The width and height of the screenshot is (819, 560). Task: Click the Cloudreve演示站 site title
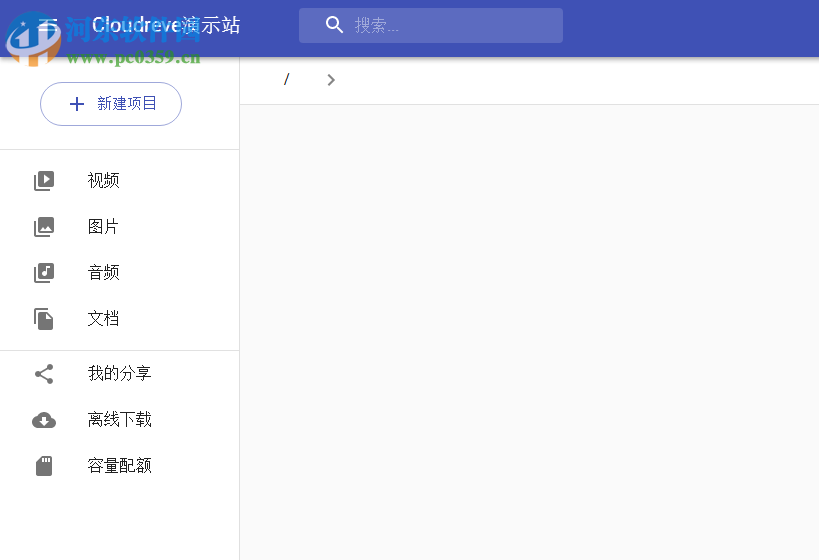click(166, 25)
